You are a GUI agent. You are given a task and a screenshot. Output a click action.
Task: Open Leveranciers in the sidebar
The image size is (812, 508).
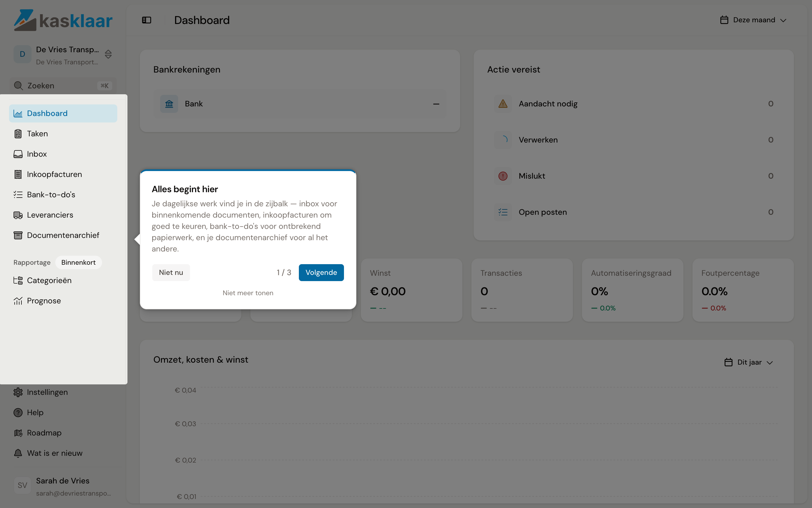[63, 215]
